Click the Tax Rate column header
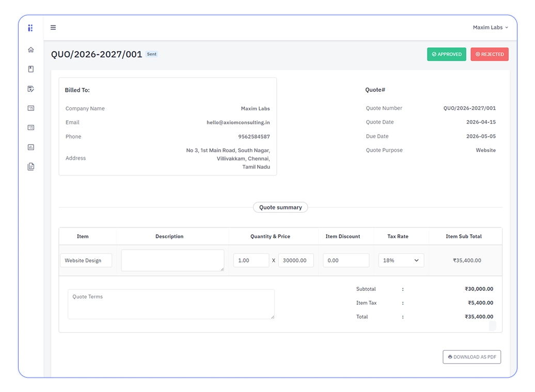This screenshot has width=535, height=392. (x=398, y=236)
